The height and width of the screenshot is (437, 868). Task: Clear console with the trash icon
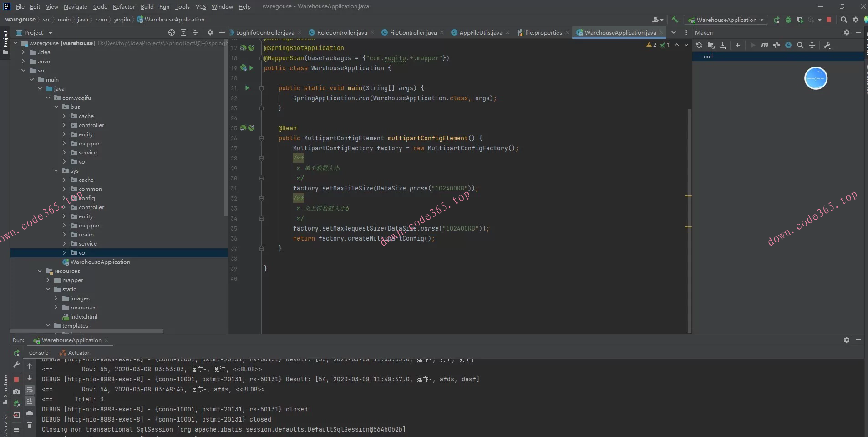point(30,425)
